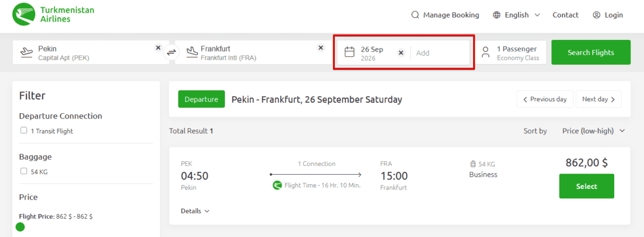Image resolution: width=644 pixels, height=237 pixels.
Task: Click the Flight Time - 16 Hr. 10 Min. text
Action: tap(323, 185)
